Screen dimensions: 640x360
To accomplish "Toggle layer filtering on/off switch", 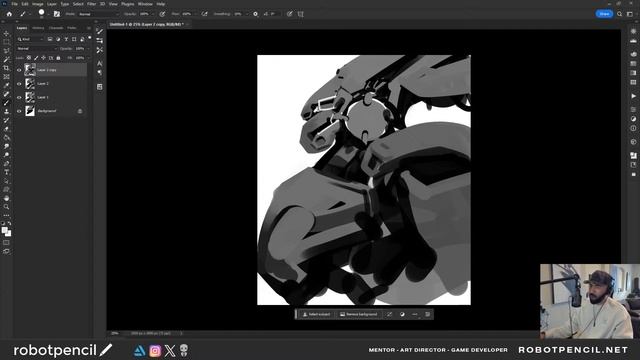I will coord(89,38).
